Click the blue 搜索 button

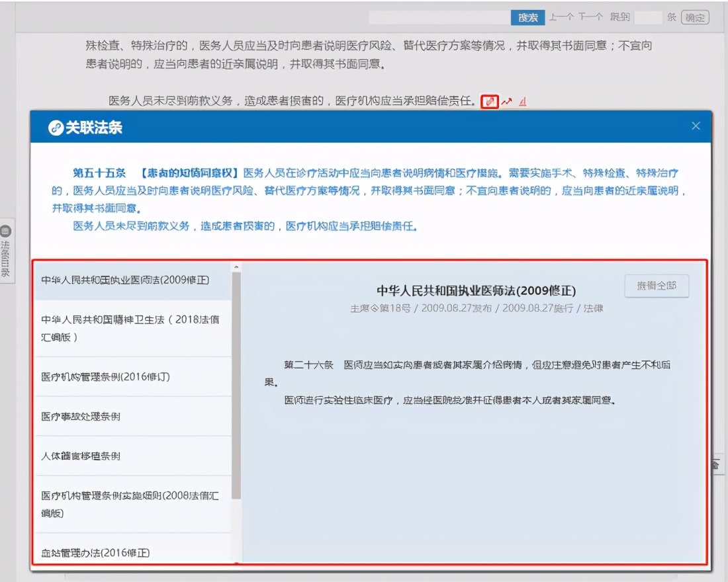tap(528, 18)
